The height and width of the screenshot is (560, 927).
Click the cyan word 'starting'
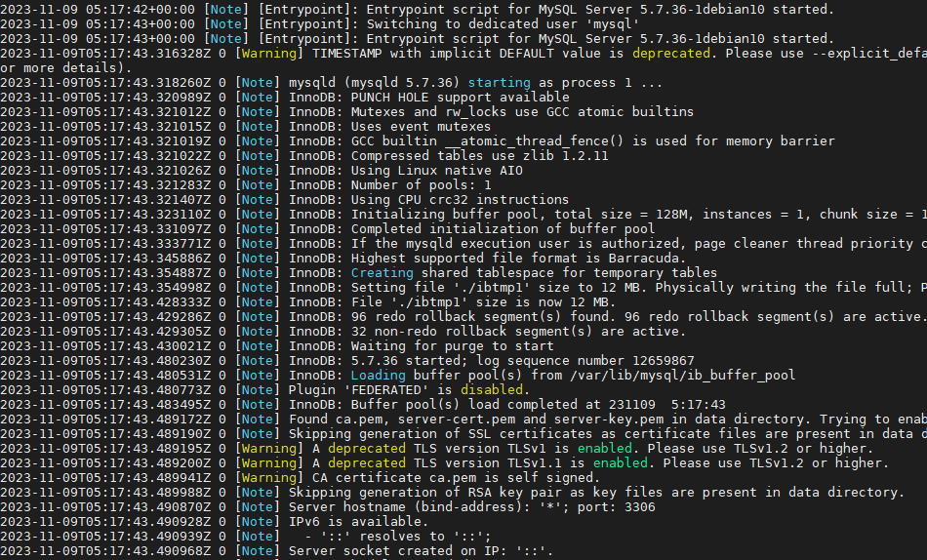(x=499, y=83)
